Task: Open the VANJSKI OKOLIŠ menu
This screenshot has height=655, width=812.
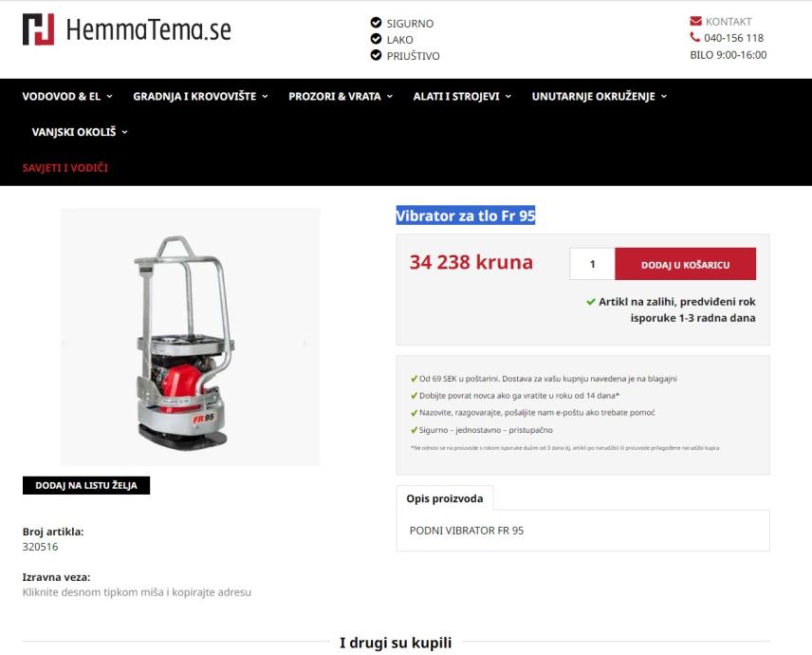Action: pyautogui.click(x=80, y=132)
